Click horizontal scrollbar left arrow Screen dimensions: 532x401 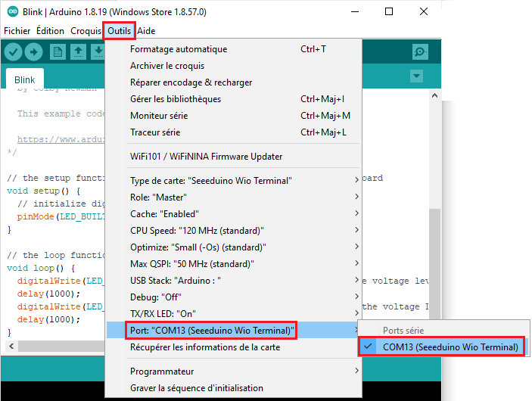(x=11, y=346)
